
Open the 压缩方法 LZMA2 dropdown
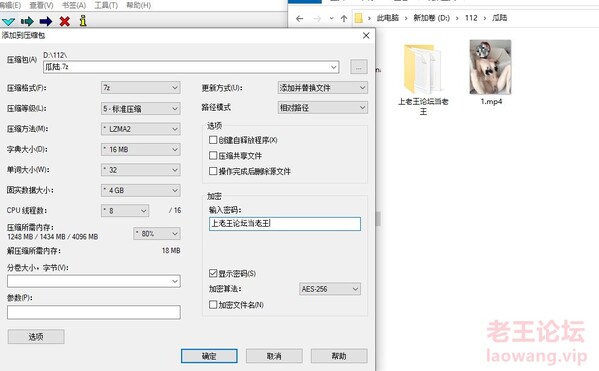pyautogui.click(x=140, y=129)
